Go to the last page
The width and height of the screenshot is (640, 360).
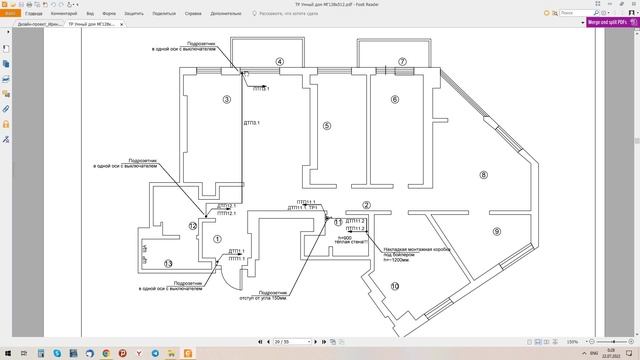tap(324, 342)
